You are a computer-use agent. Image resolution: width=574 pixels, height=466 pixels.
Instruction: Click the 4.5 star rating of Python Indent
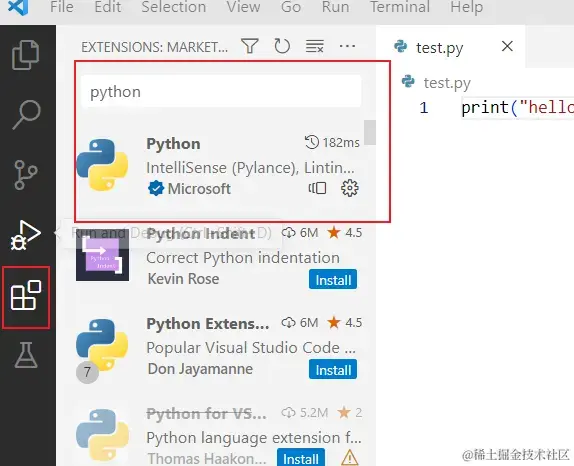[x=345, y=232]
